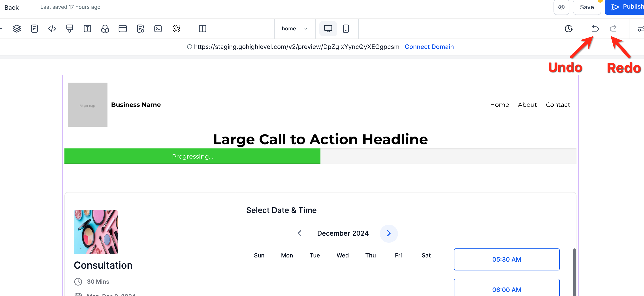Image resolution: width=644 pixels, height=296 pixels.
Task: Click the Undo arrow icon
Action: (x=595, y=29)
